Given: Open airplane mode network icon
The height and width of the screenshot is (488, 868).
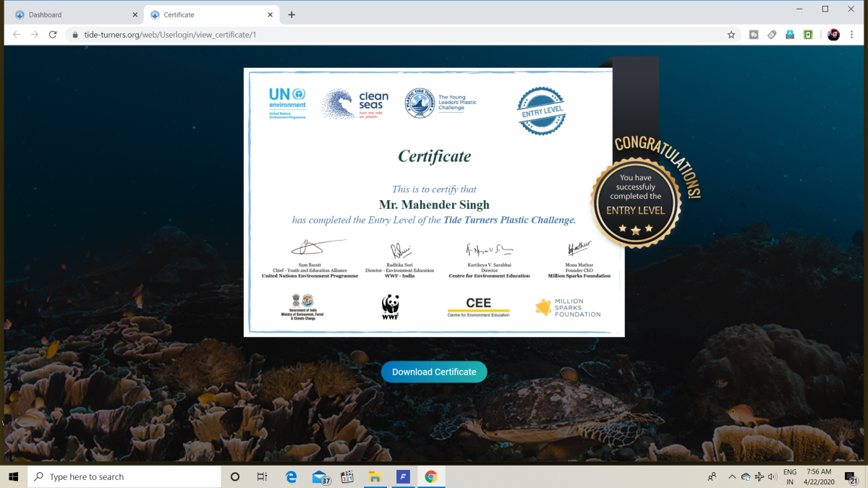Looking at the screenshot, I should tap(759, 476).
